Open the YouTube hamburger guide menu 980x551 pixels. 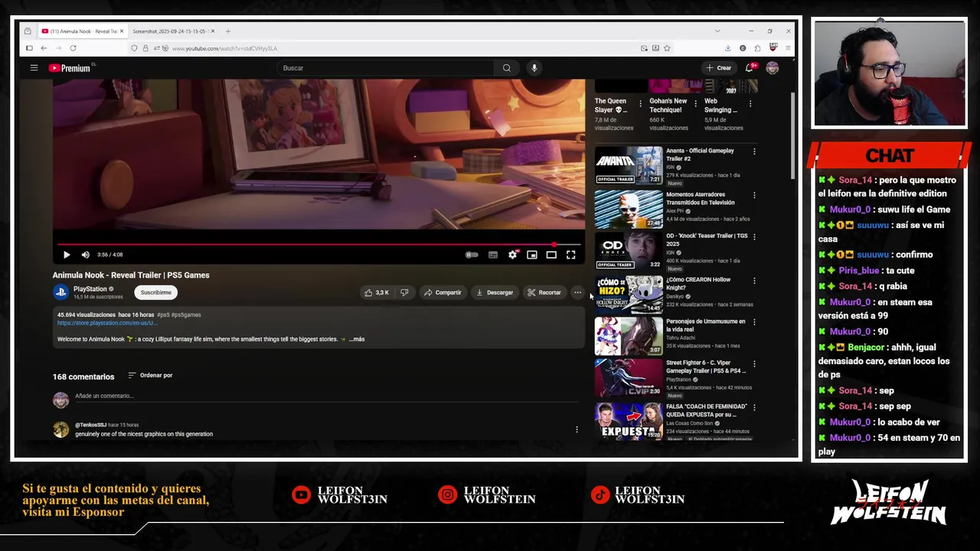point(34,68)
